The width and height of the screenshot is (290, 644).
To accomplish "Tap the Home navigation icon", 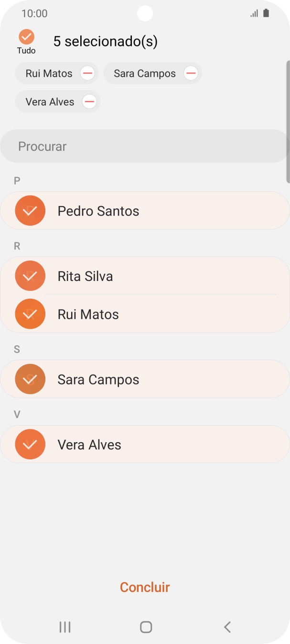I will (x=145, y=627).
